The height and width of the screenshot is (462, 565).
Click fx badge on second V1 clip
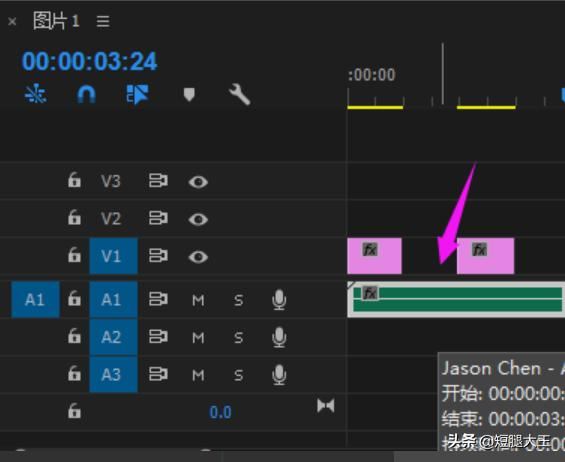(480, 249)
